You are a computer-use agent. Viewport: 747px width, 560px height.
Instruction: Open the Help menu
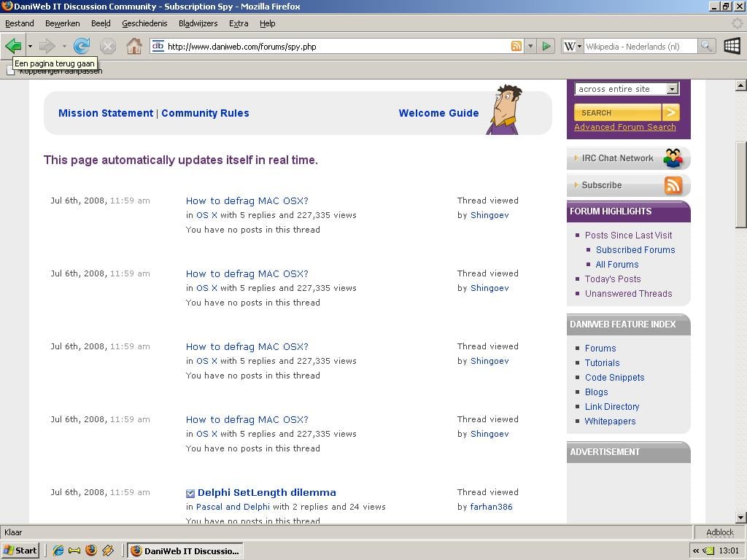(268, 23)
